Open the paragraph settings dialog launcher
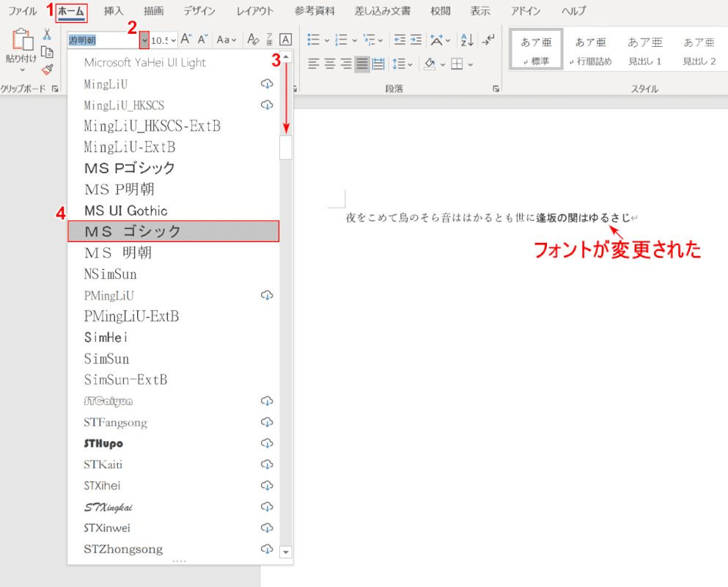728x587 pixels. [496, 89]
